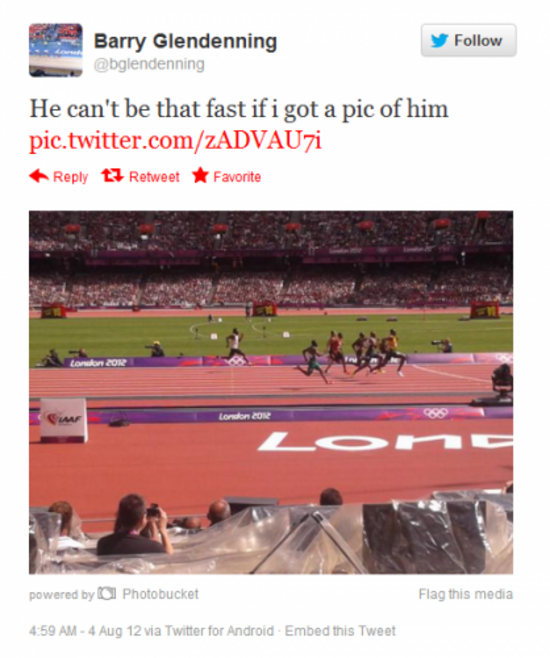Click the tweet text body
The height and width of the screenshot is (658, 550).
pos(239,109)
